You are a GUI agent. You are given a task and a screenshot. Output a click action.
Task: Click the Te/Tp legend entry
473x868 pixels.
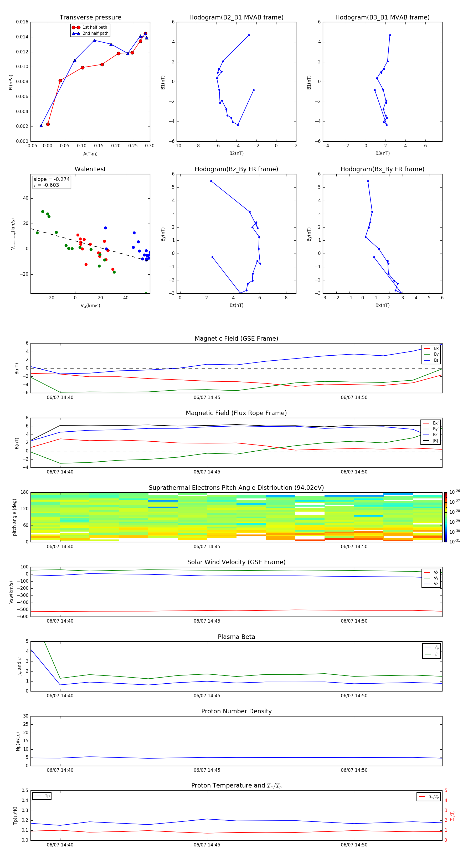(429, 797)
